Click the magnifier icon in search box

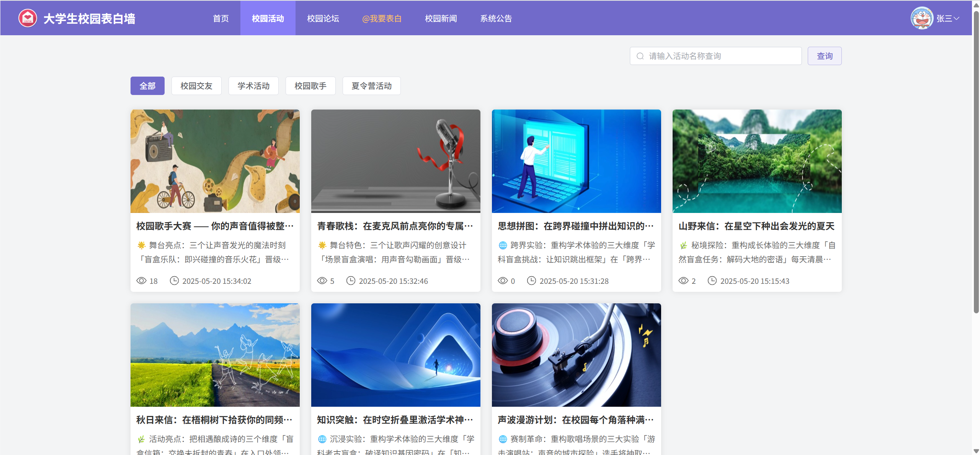coord(640,56)
